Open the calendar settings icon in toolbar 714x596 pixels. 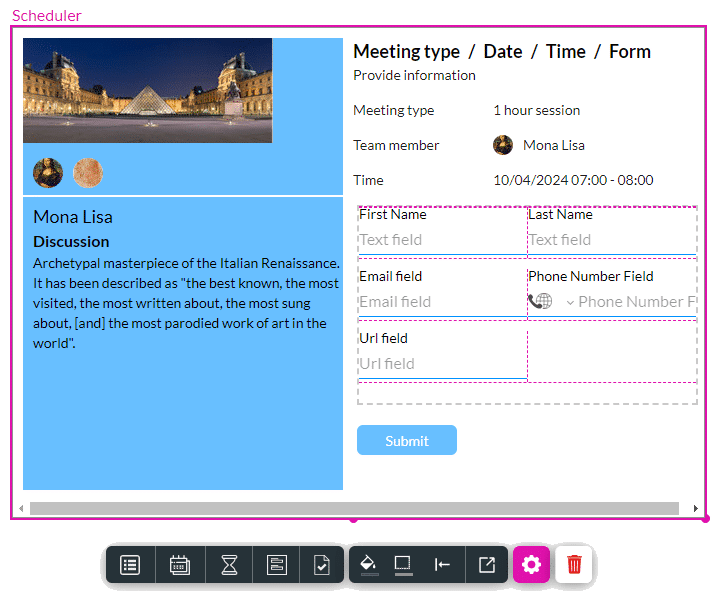180,565
